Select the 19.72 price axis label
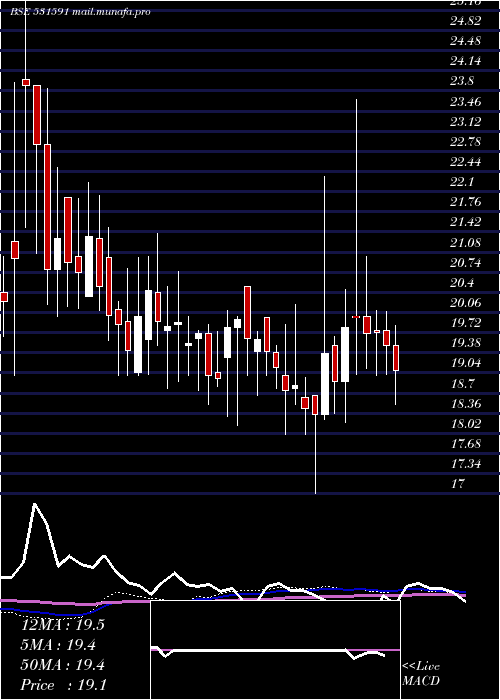 (465, 323)
